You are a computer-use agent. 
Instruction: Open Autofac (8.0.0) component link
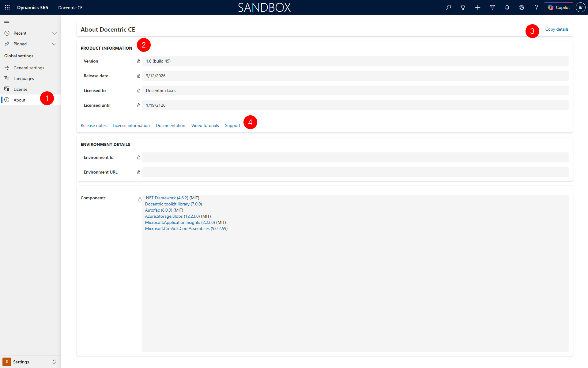(159, 210)
